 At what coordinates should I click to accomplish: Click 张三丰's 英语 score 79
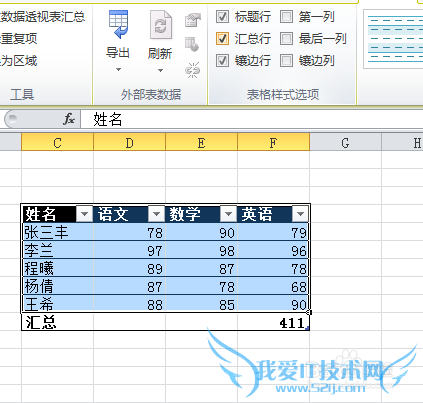point(274,232)
